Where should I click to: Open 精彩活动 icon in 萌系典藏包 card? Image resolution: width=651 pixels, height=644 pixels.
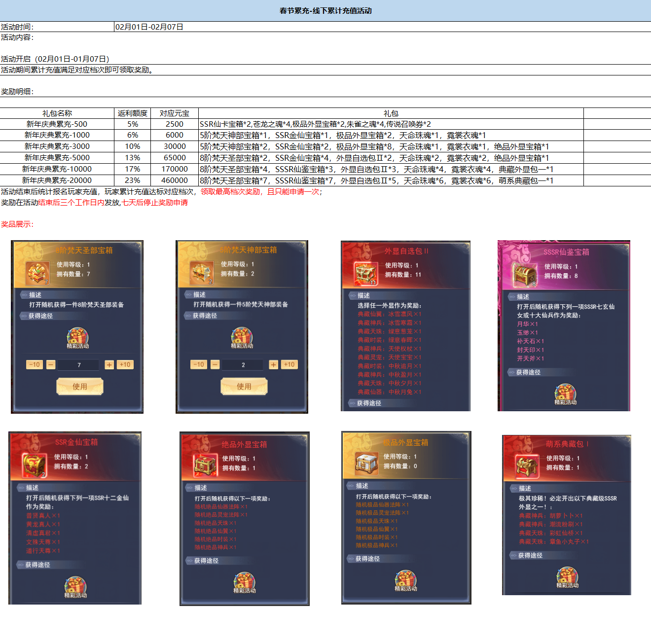[x=567, y=578]
